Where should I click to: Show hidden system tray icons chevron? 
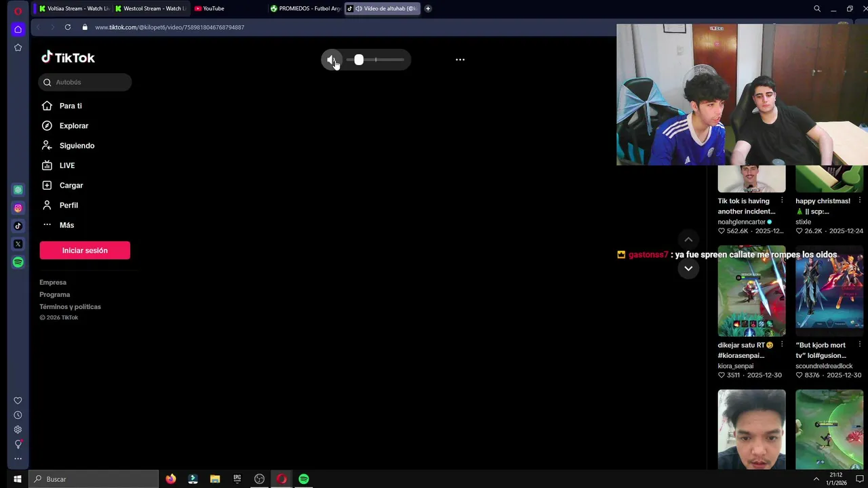[816, 479]
